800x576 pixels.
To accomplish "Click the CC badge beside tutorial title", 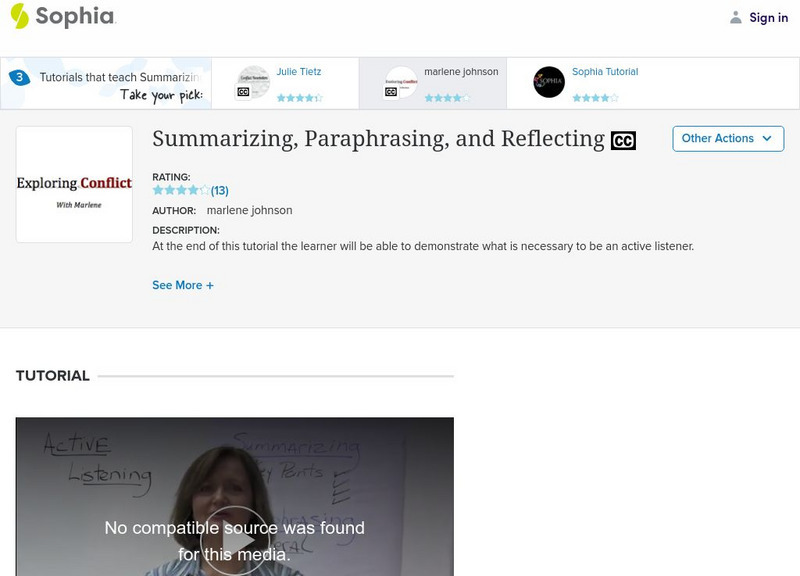I will [623, 140].
